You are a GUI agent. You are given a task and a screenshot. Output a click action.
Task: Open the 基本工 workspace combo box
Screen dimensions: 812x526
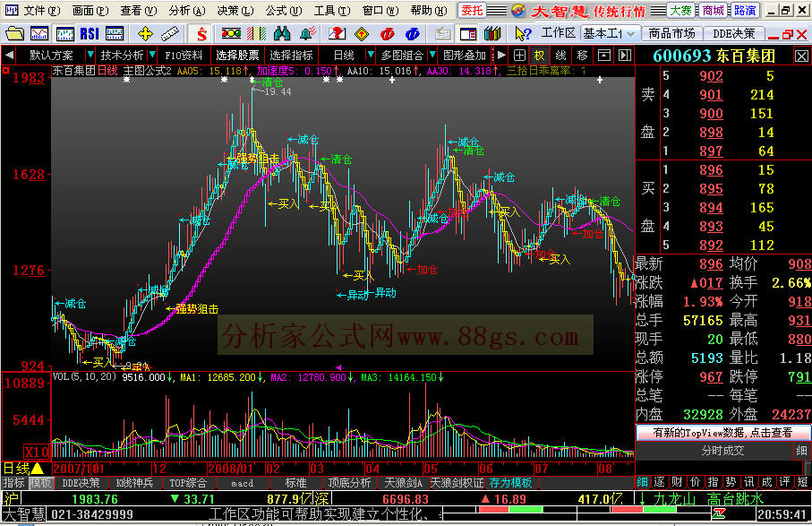point(610,34)
